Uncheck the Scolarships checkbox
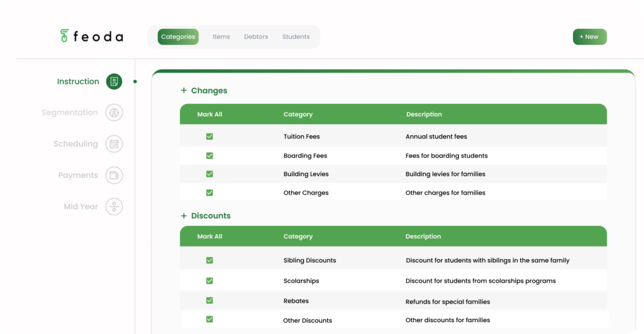This screenshot has width=644, height=334. 209,281
